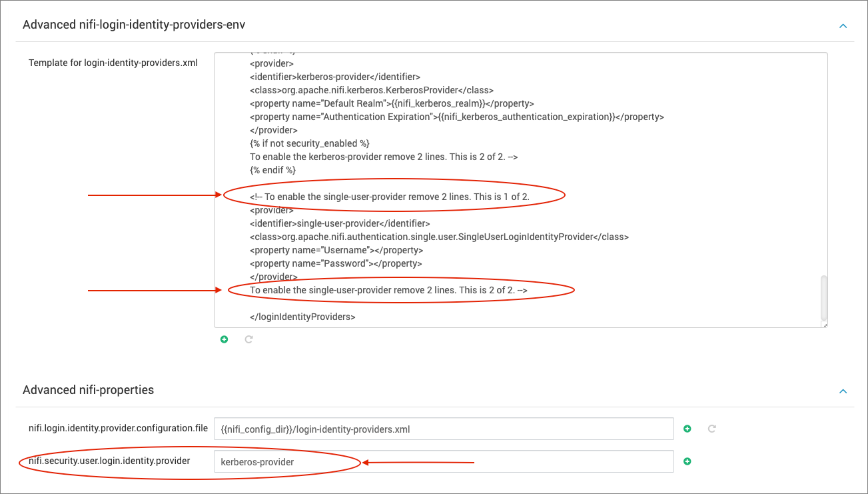
Task: Click the Advanced nifi-properties heading
Action: tap(89, 390)
